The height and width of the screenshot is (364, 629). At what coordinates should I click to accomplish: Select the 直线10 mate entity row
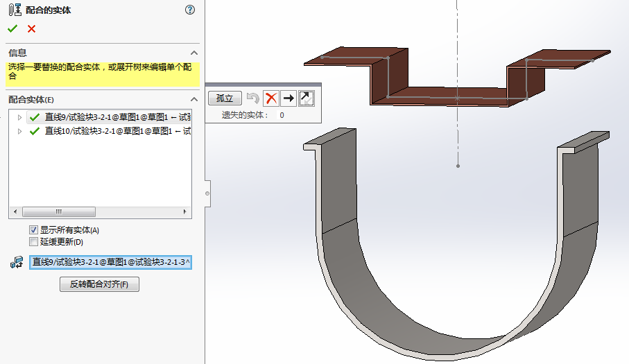tap(111, 130)
